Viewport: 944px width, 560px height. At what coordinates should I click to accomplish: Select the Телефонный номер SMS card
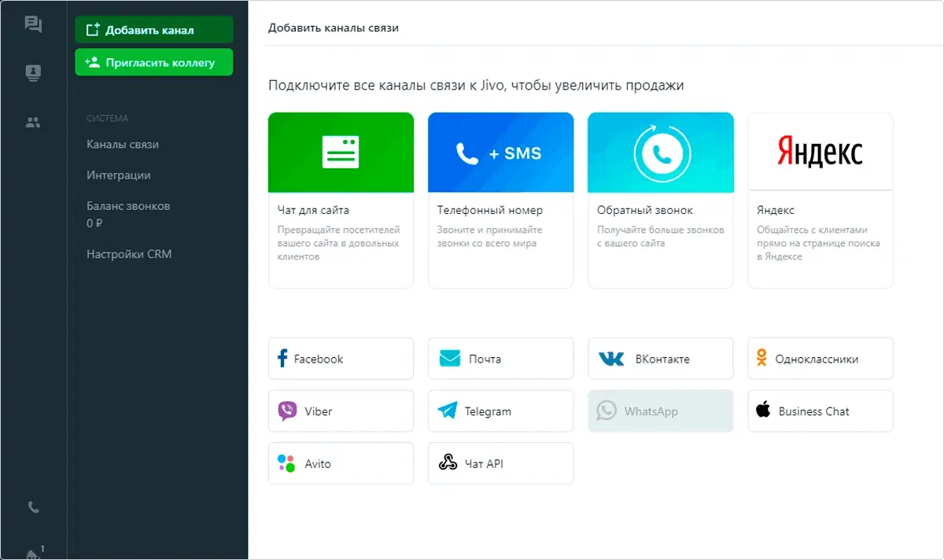pos(500,201)
